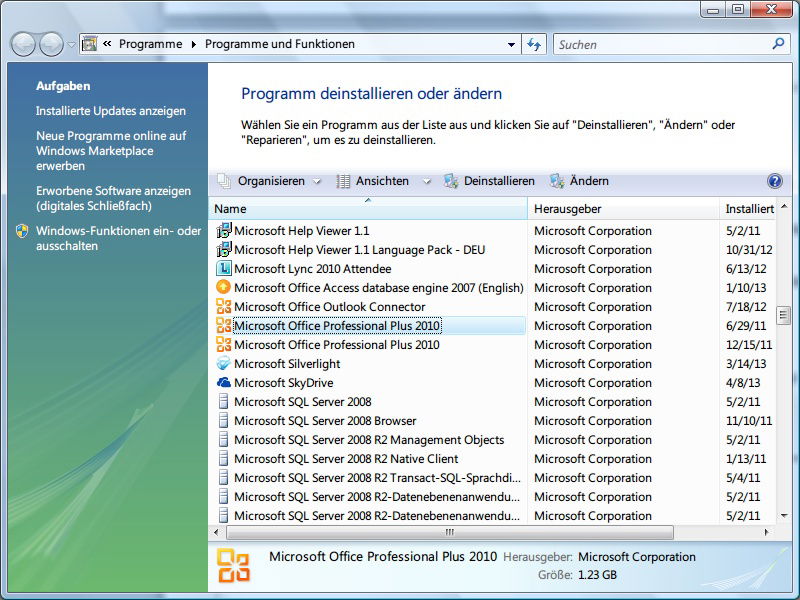Click Microsoft Corporation in the SkyDrive row

tap(593, 383)
